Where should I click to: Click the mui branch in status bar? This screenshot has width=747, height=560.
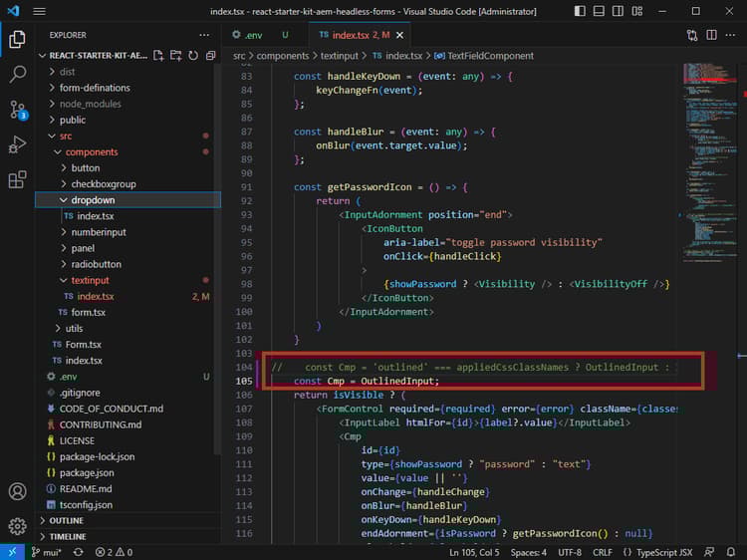(x=50, y=552)
